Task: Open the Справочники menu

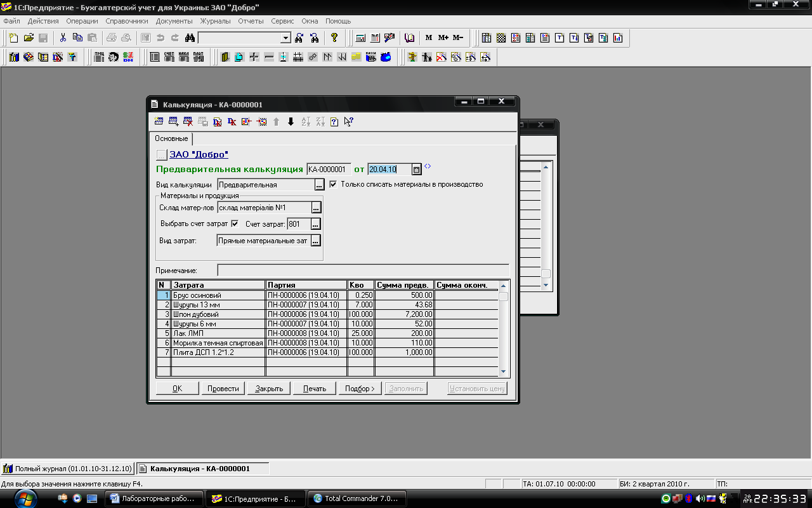Action: pos(127,21)
